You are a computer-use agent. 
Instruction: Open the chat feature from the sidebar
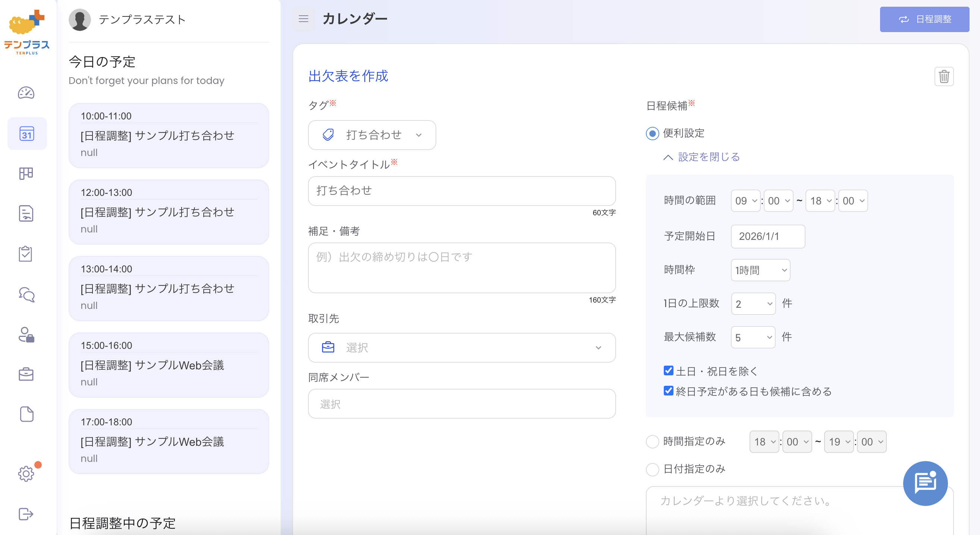coord(26,295)
